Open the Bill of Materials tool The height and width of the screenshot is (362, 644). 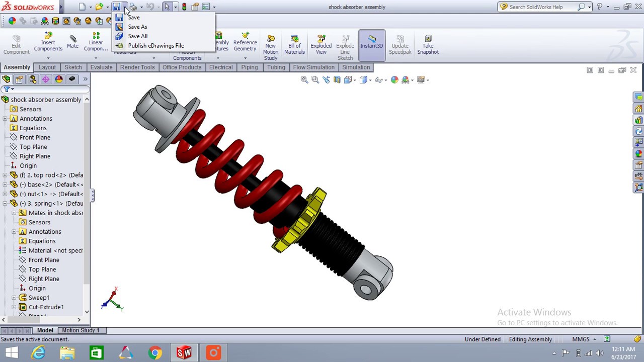tap(294, 44)
